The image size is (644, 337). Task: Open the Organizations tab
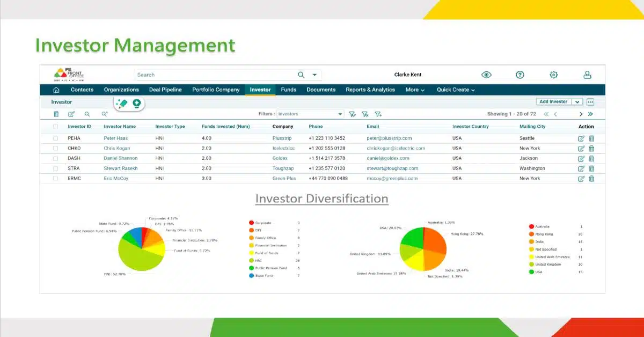(x=121, y=90)
